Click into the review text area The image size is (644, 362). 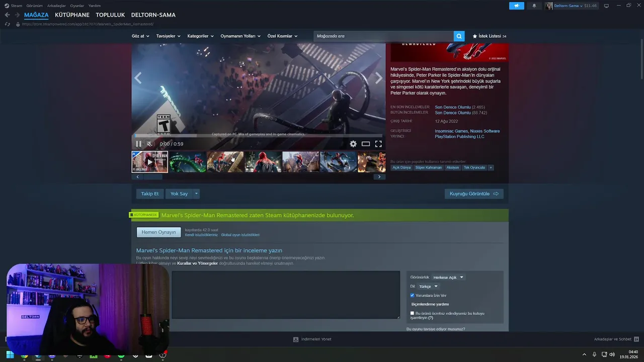286,295
